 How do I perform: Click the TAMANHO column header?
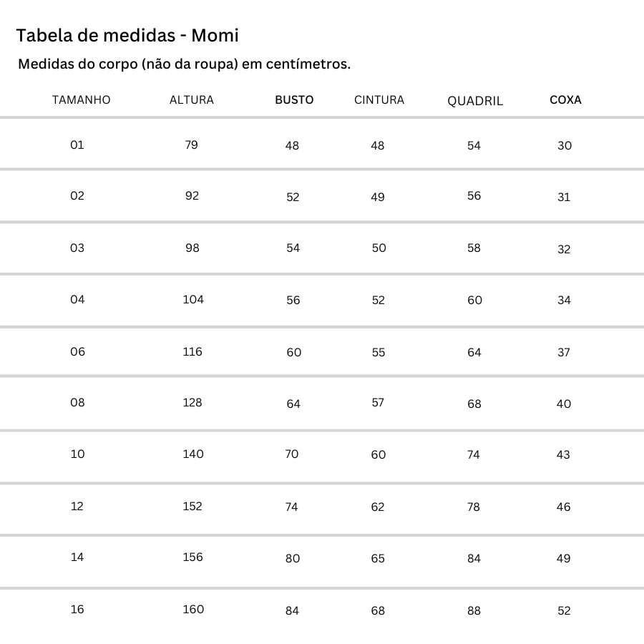tap(82, 100)
